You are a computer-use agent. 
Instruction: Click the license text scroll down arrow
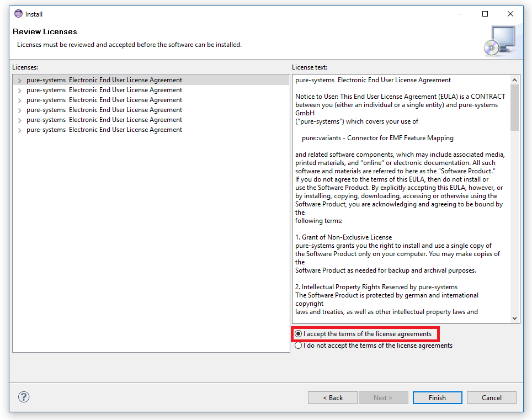tap(514, 318)
